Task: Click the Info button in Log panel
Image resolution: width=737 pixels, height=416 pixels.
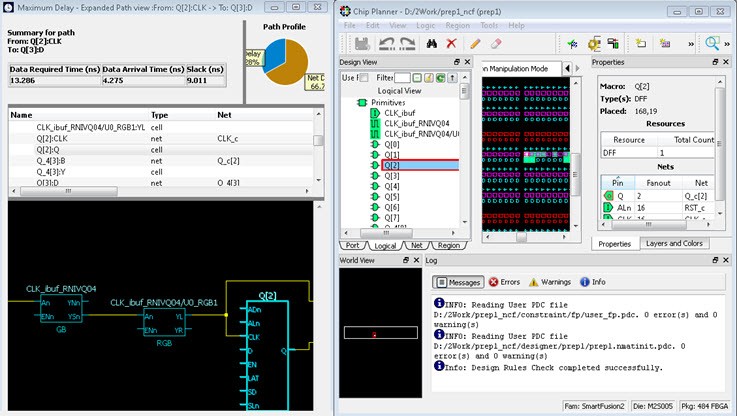Action: pyautogui.click(x=592, y=282)
